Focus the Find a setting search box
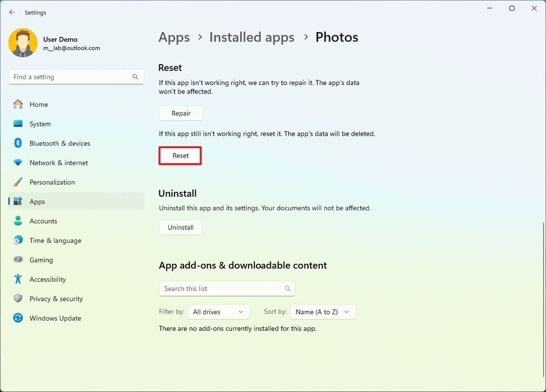The image size is (546, 392). point(76,77)
